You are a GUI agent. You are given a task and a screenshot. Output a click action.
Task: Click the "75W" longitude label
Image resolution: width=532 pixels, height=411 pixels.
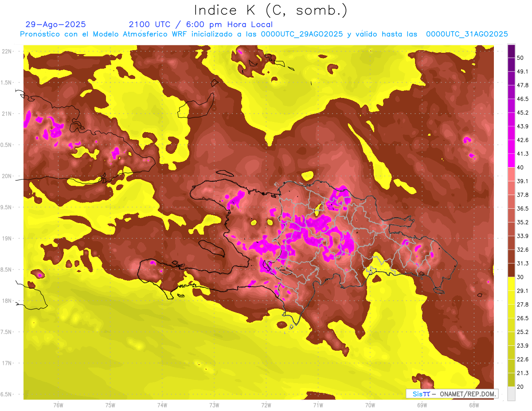pos(110,405)
